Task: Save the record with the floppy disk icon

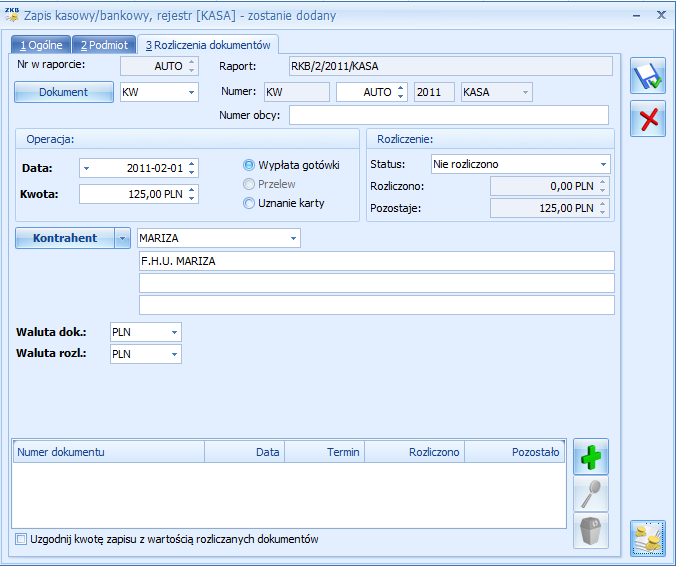Action: 648,76
